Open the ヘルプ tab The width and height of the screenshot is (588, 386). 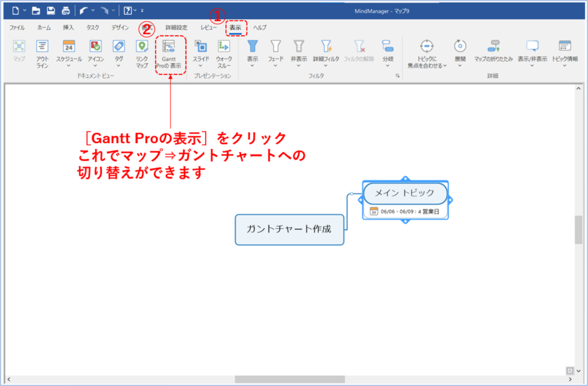click(x=260, y=28)
